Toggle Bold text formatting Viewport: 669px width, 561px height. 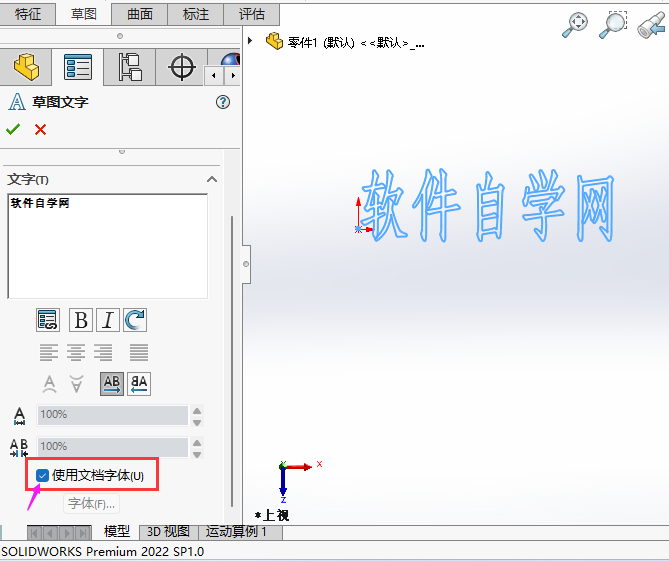81,320
